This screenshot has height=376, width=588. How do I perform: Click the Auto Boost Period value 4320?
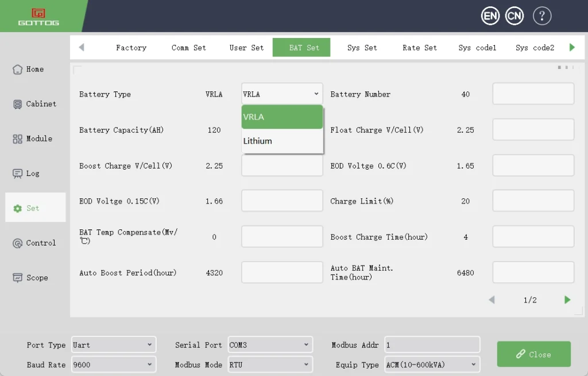pyautogui.click(x=214, y=273)
